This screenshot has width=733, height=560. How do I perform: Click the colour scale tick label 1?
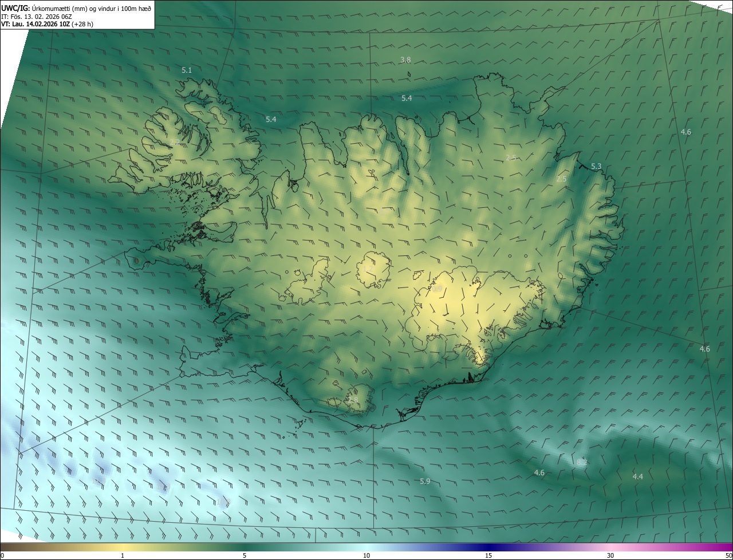coord(123,555)
